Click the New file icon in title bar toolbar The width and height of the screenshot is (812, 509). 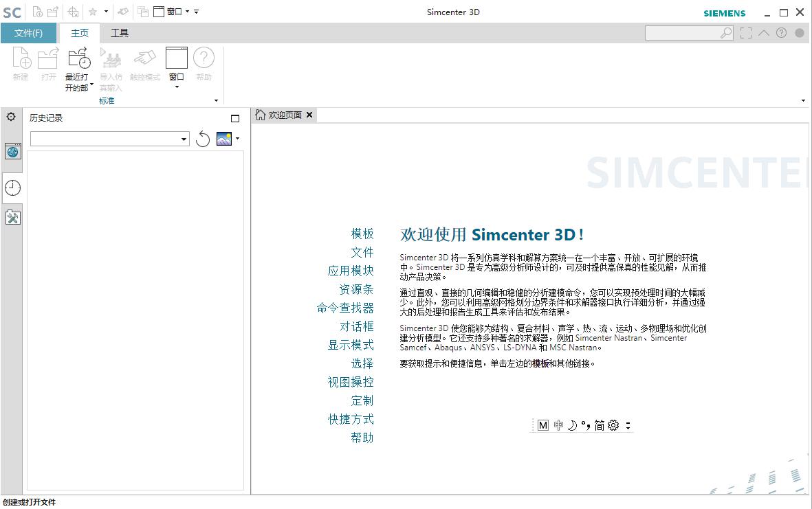(38, 12)
